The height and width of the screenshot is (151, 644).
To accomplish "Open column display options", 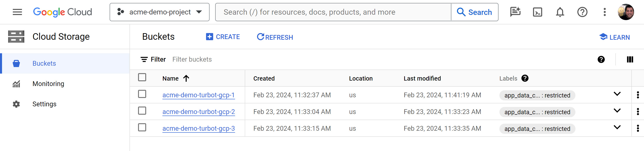I will coord(630,59).
